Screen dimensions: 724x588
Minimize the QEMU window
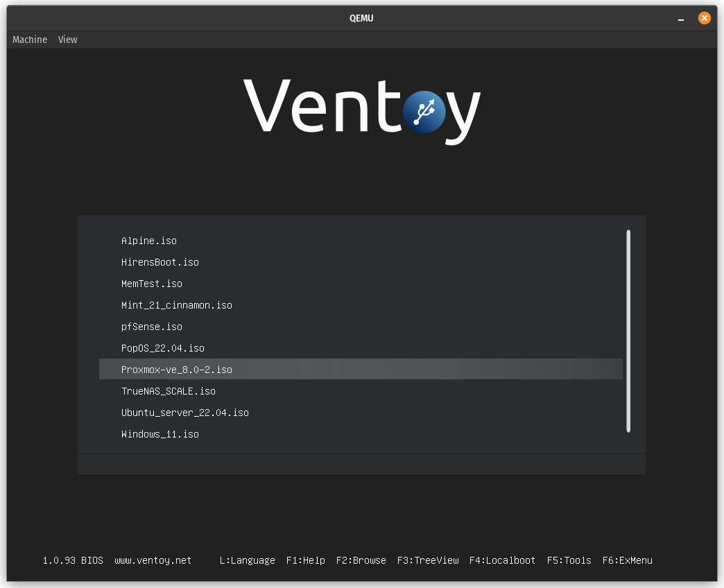pos(680,19)
